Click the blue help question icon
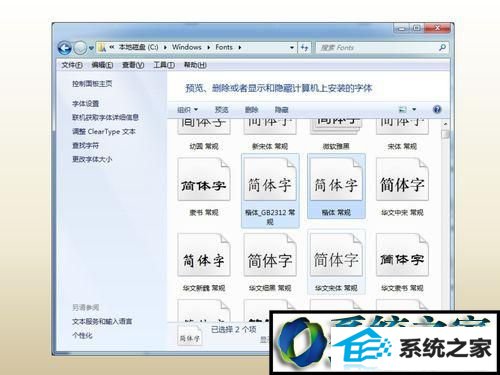Image resolution: width=500 pixels, height=375 pixels. [437, 109]
